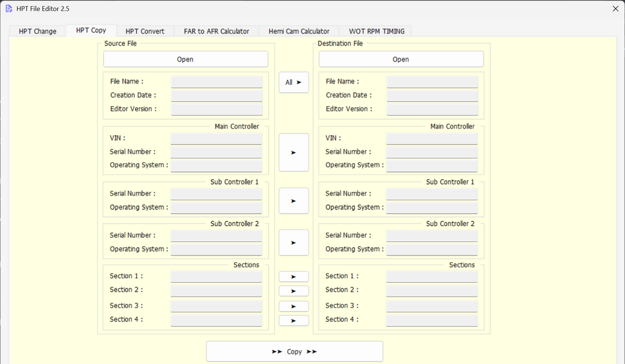
Task: Click the Source Section 1 field
Action: [217, 276]
